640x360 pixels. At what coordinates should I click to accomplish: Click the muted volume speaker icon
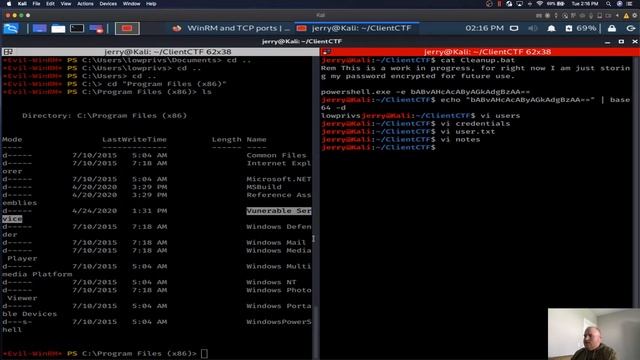533,28
